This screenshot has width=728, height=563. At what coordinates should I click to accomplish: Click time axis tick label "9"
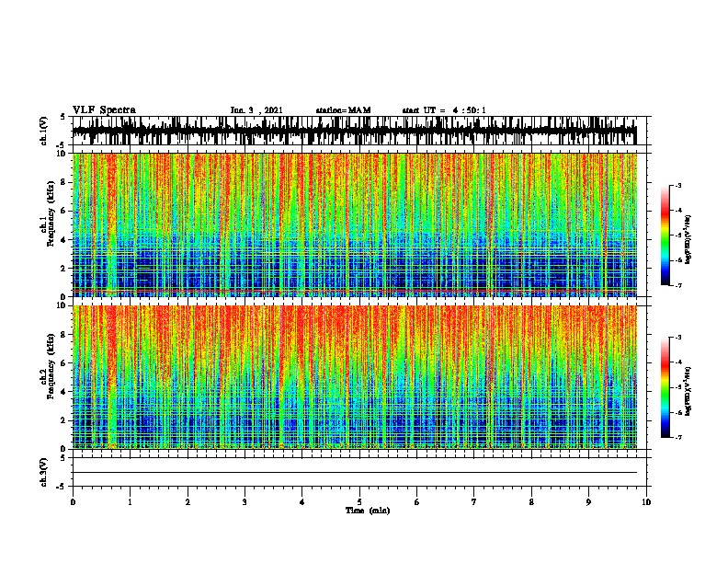(x=588, y=502)
